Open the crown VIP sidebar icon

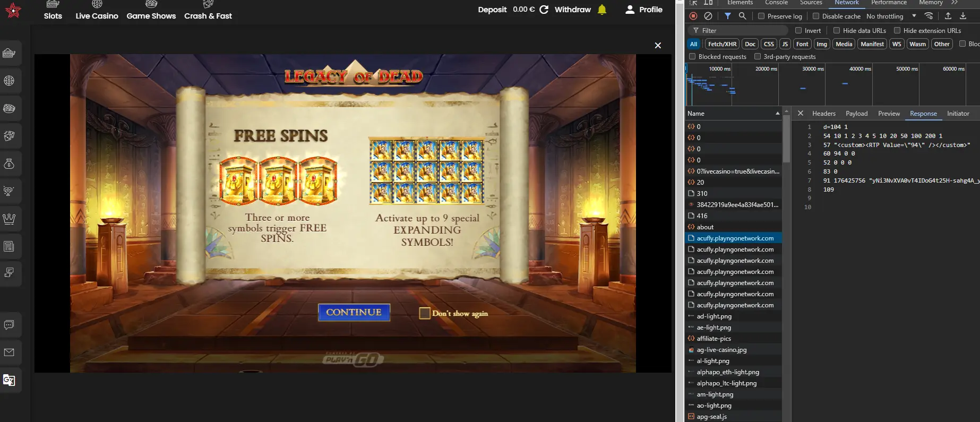(9, 219)
